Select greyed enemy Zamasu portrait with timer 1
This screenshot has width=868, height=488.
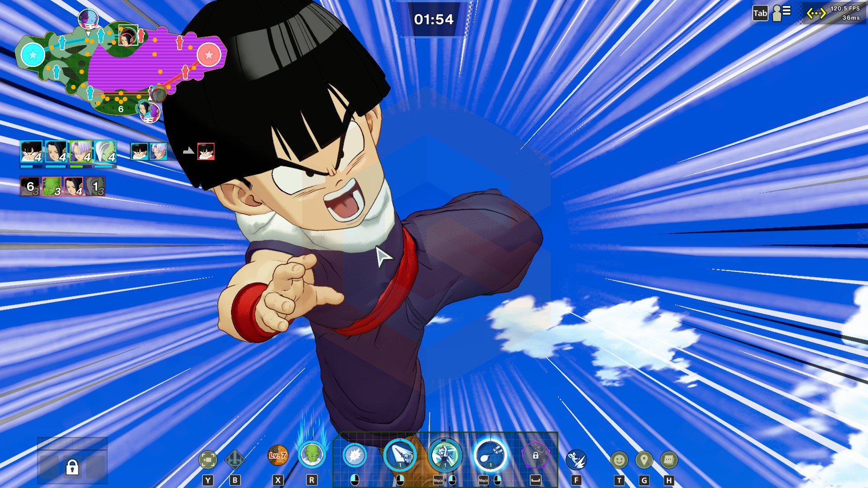95,186
